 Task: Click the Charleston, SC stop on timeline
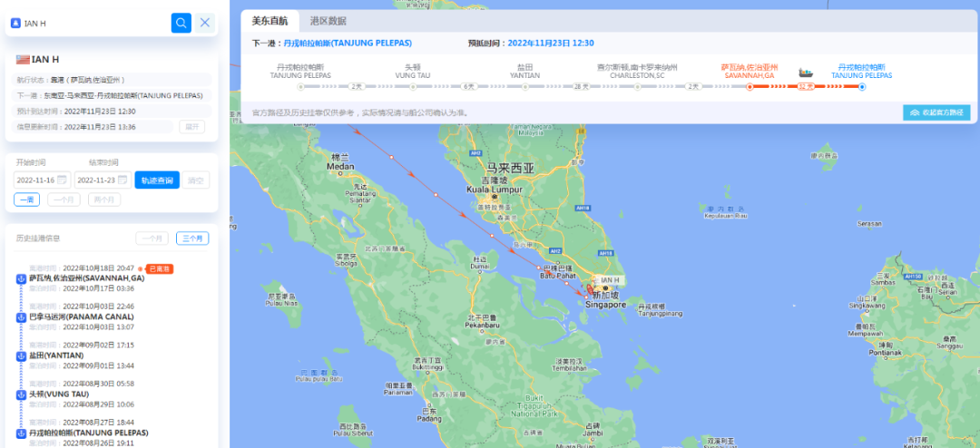[x=638, y=87]
